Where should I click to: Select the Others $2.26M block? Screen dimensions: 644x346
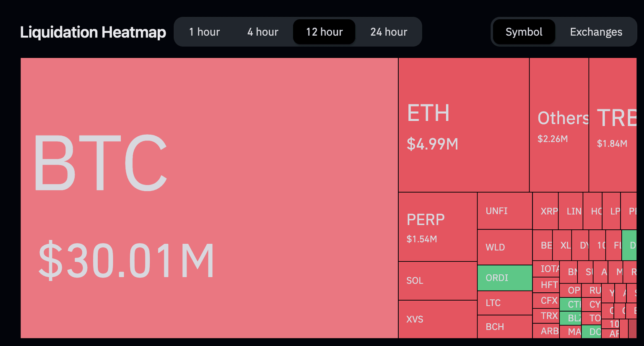point(558,125)
